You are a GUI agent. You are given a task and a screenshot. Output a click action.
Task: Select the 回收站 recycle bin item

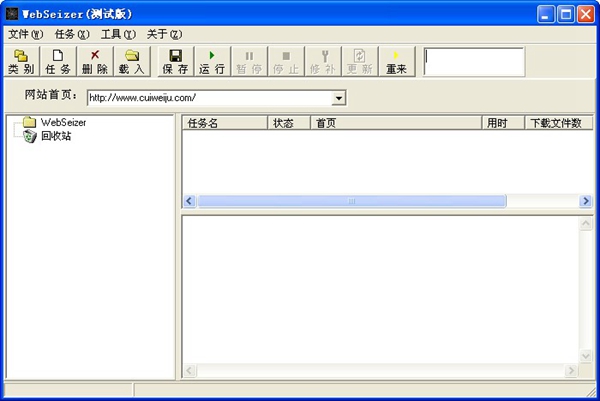tap(55, 136)
